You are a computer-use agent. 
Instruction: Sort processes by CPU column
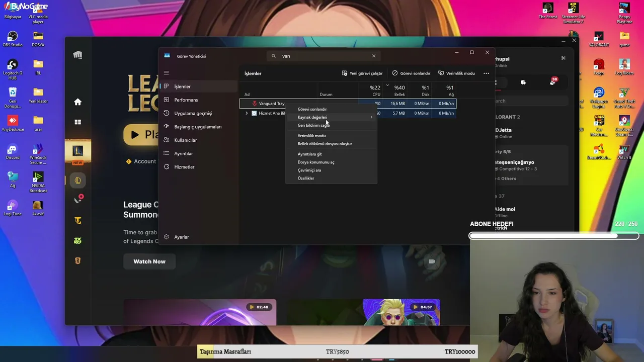(x=369, y=90)
